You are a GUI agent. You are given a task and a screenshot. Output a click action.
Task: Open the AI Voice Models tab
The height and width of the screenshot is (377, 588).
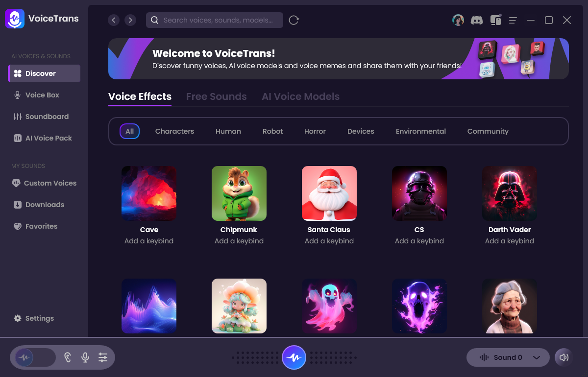pos(300,96)
